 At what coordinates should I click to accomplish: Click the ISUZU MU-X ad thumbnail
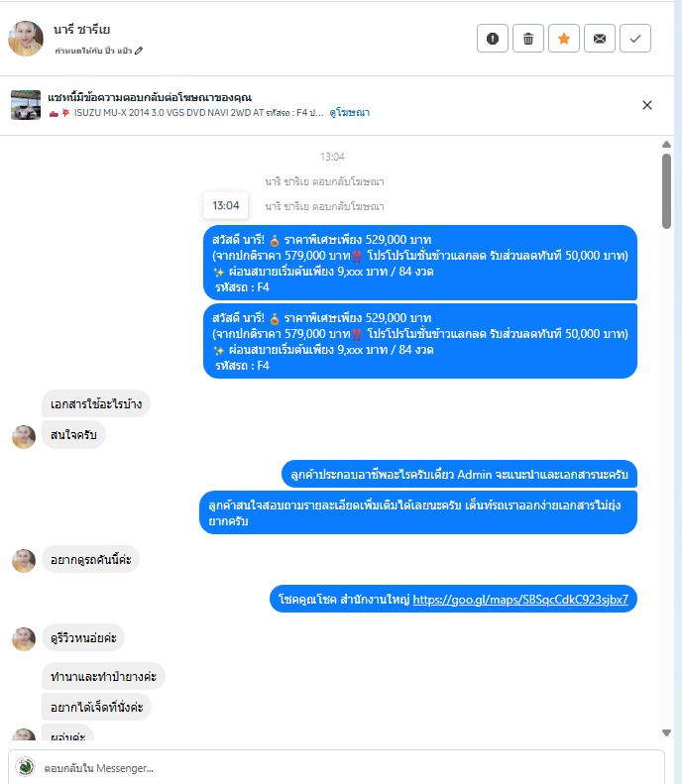click(26, 105)
